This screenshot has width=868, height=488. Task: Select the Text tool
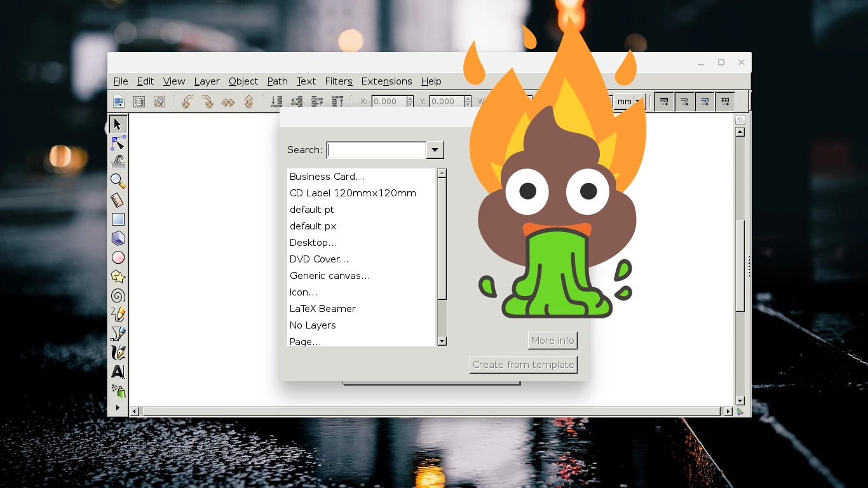pyautogui.click(x=118, y=372)
